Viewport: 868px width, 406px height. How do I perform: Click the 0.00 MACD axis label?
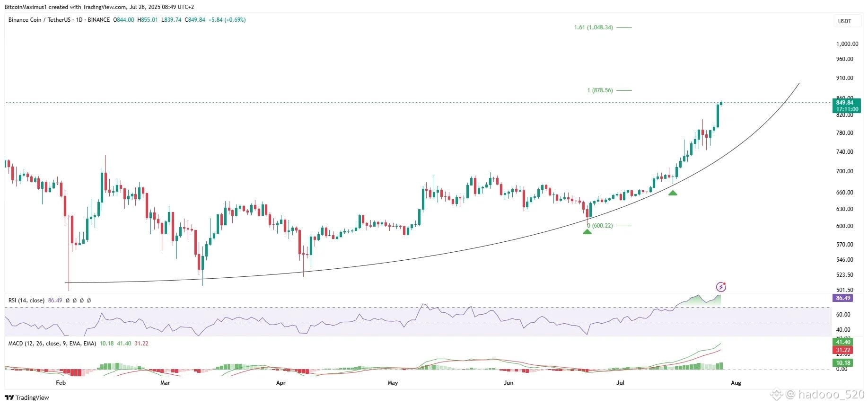pos(842,369)
